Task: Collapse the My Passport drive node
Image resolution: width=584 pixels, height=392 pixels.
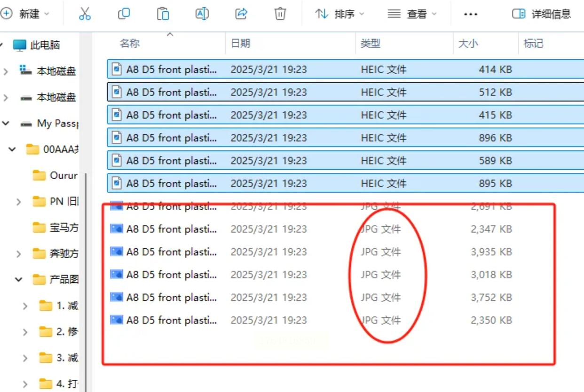Action: (6, 124)
